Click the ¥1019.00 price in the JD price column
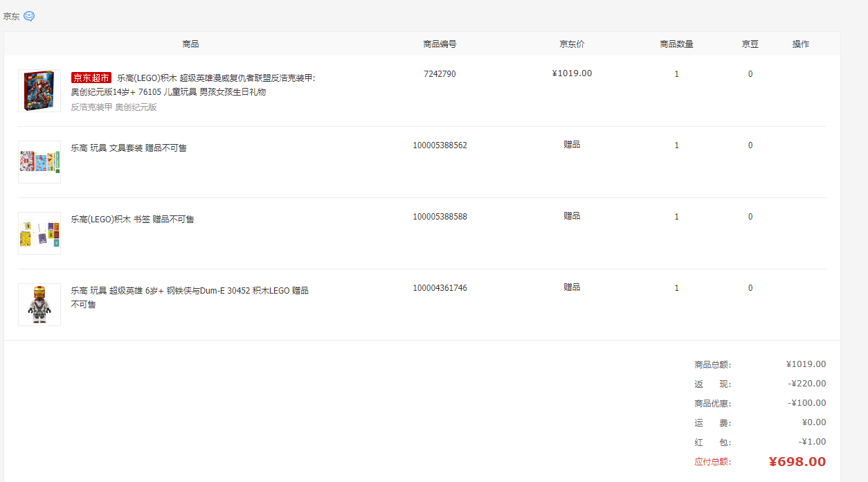Image resolution: width=868 pixels, height=482 pixels. pyautogui.click(x=572, y=73)
